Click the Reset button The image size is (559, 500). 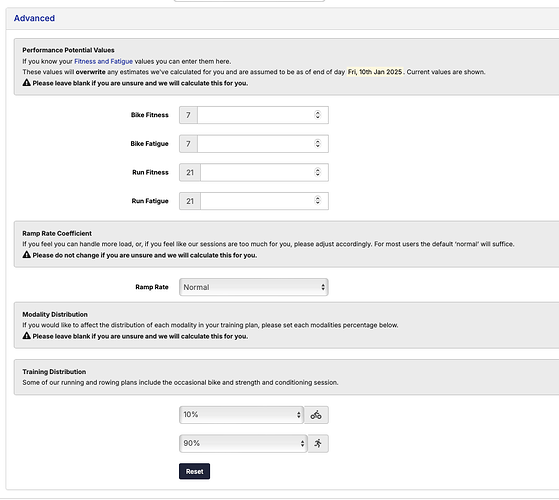[x=194, y=471]
